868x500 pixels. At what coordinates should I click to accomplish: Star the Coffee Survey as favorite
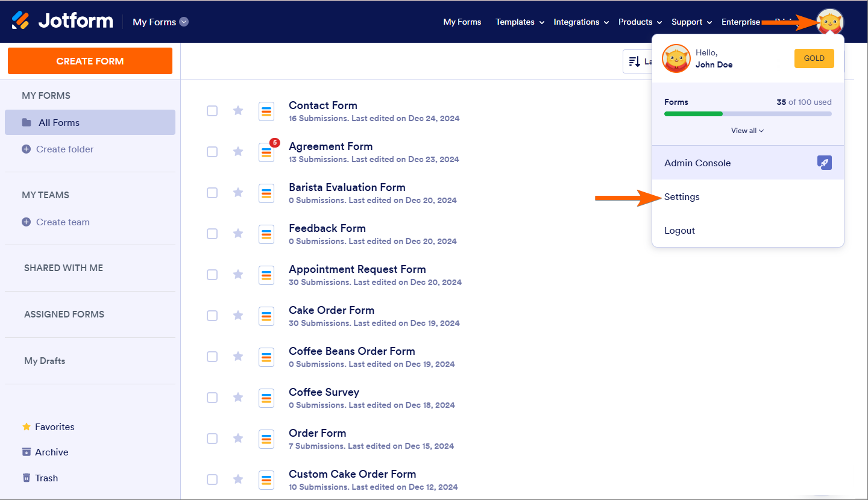(x=238, y=397)
